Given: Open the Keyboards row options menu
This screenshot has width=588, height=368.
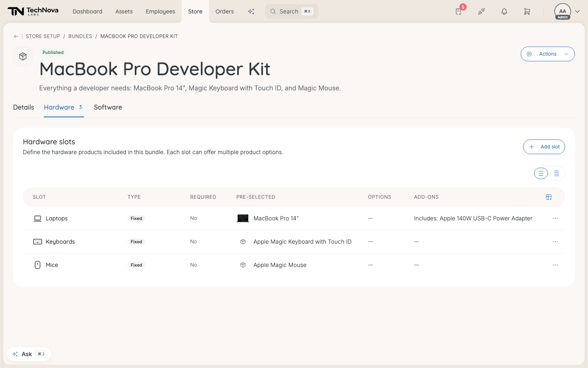Looking at the screenshot, I should tap(555, 242).
